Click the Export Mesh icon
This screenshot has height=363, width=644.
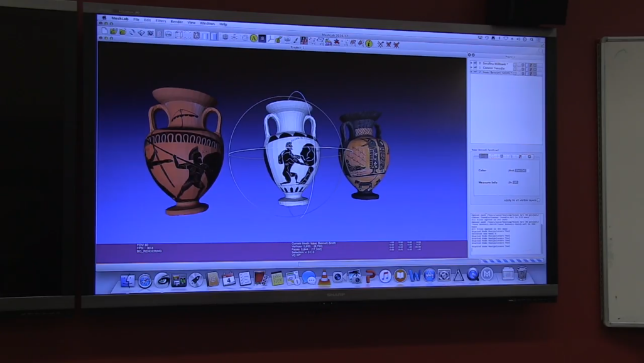click(141, 33)
